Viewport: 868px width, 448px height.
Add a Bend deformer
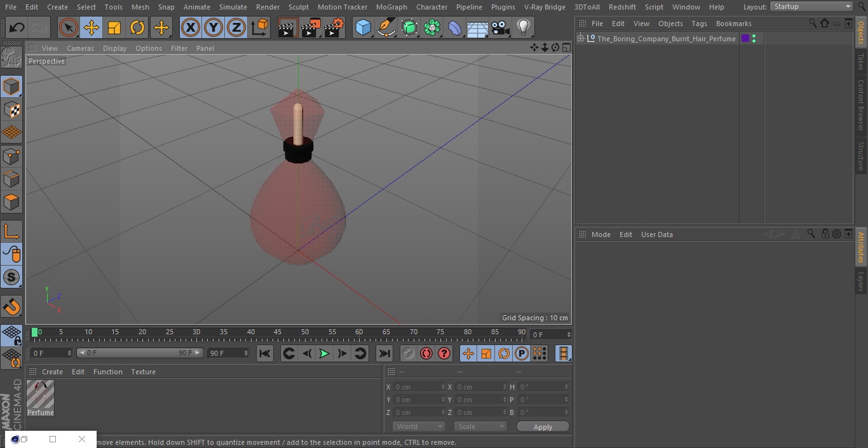click(x=455, y=27)
